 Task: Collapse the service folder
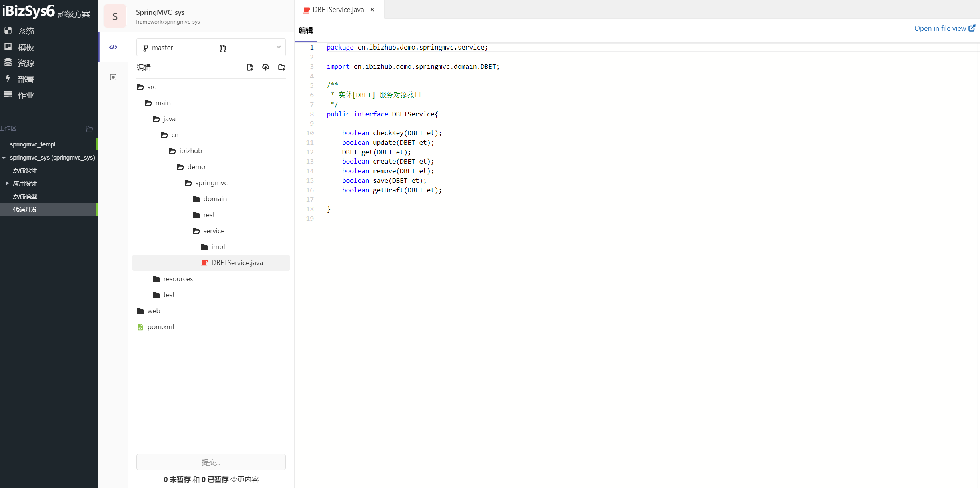pos(196,231)
